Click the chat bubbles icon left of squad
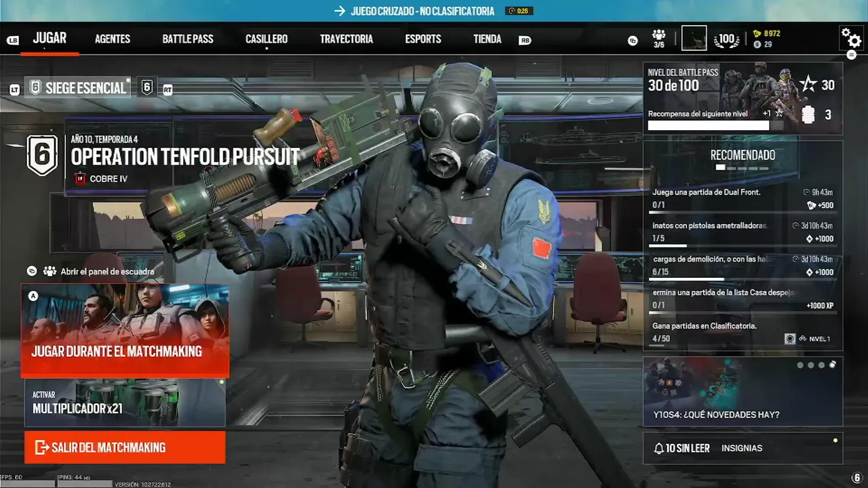The image size is (868, 488). (633, 41)
